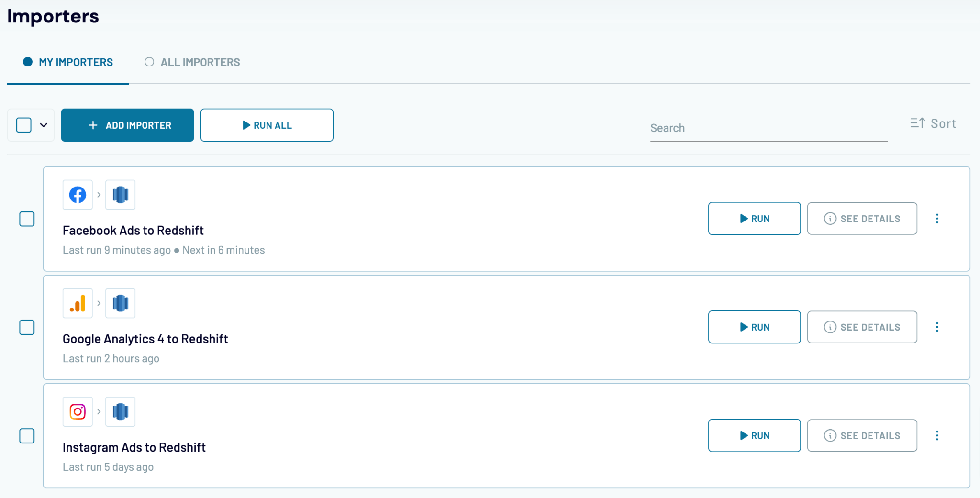Open the three-dot menu for Facebook Ads importer
This screenshot has height=498, width=980.
pyautogui.click(x=937, y=219)
